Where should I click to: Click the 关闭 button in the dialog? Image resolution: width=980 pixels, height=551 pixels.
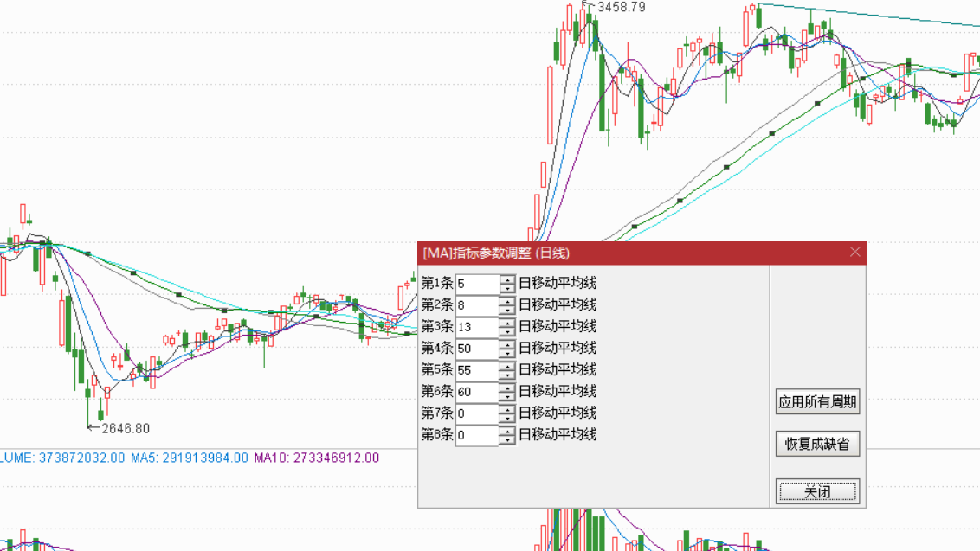tap(817, 491)
